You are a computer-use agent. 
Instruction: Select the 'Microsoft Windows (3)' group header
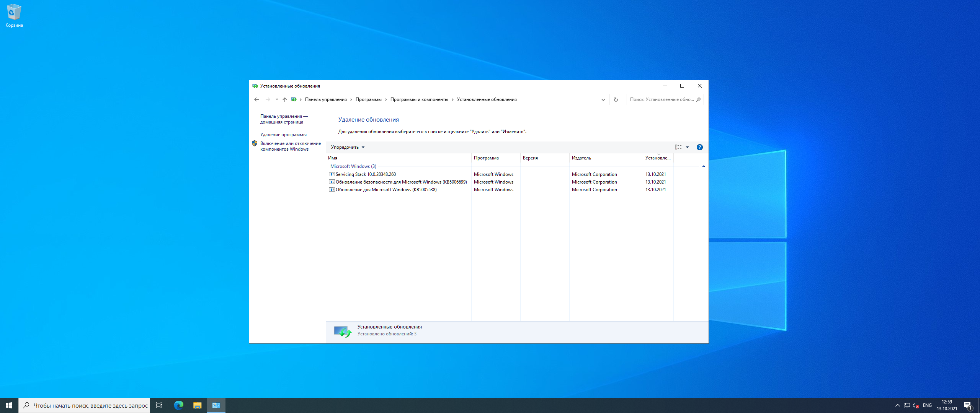coord(353,166)
